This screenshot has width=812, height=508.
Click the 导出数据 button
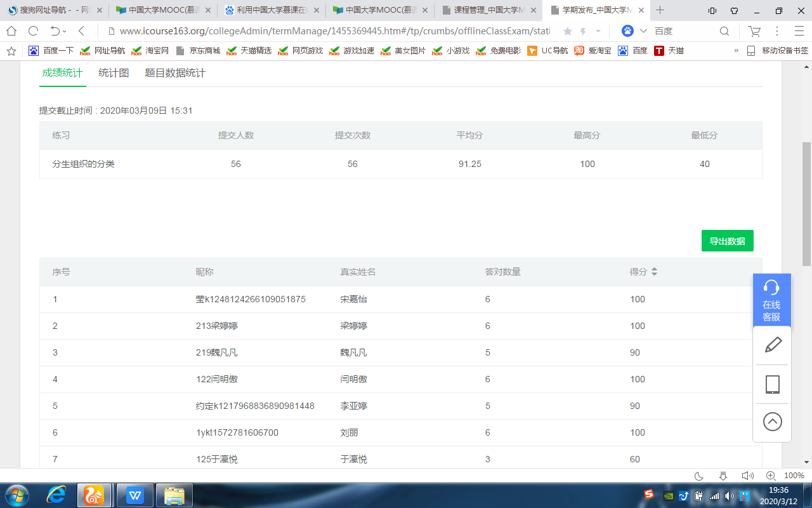click(727, 241)
